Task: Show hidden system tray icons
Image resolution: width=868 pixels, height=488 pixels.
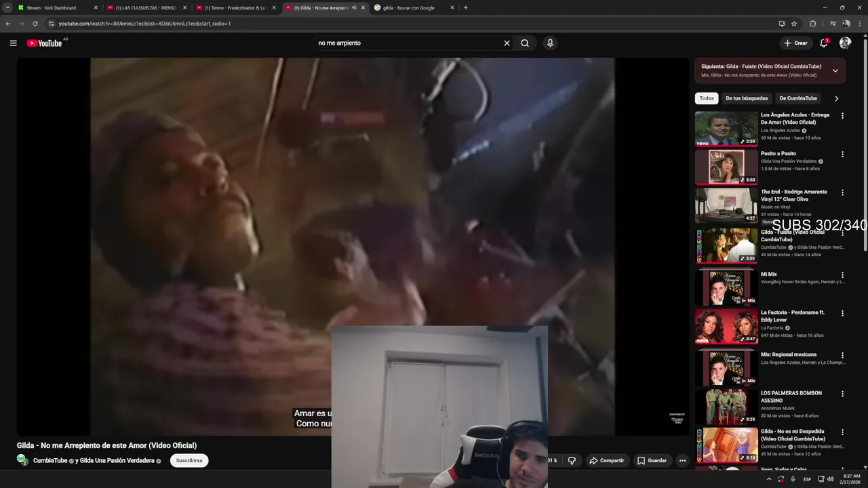Action: tap(769, 479)
